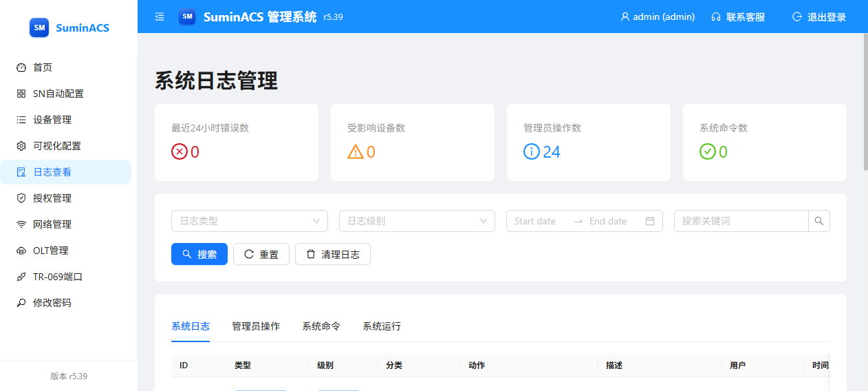Screen dimensions: 868x391
Task: Click the 最近24小时错误数 card label
Action: click(x=210, y=128)
